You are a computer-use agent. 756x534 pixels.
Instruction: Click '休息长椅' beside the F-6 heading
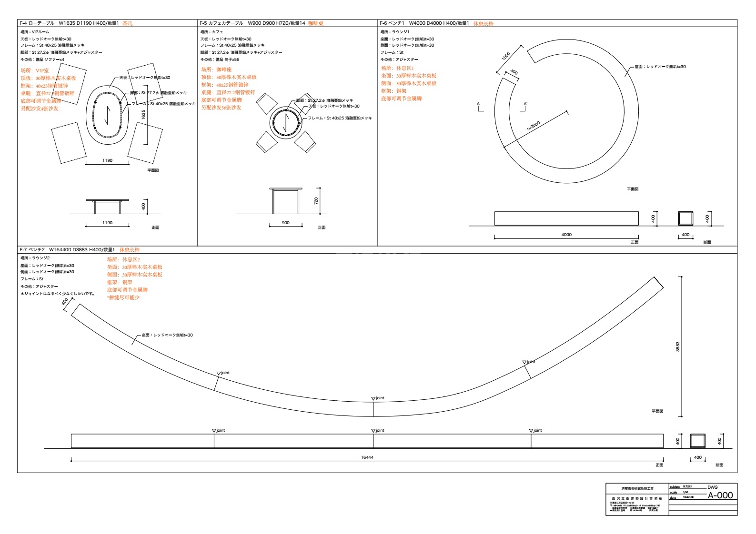(x=484, y=23)
